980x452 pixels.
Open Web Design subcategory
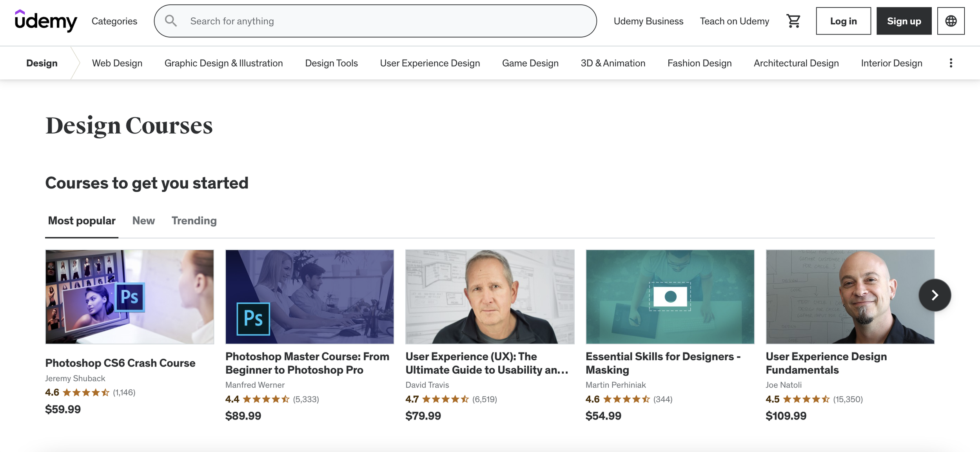click(x=117, y=63)
